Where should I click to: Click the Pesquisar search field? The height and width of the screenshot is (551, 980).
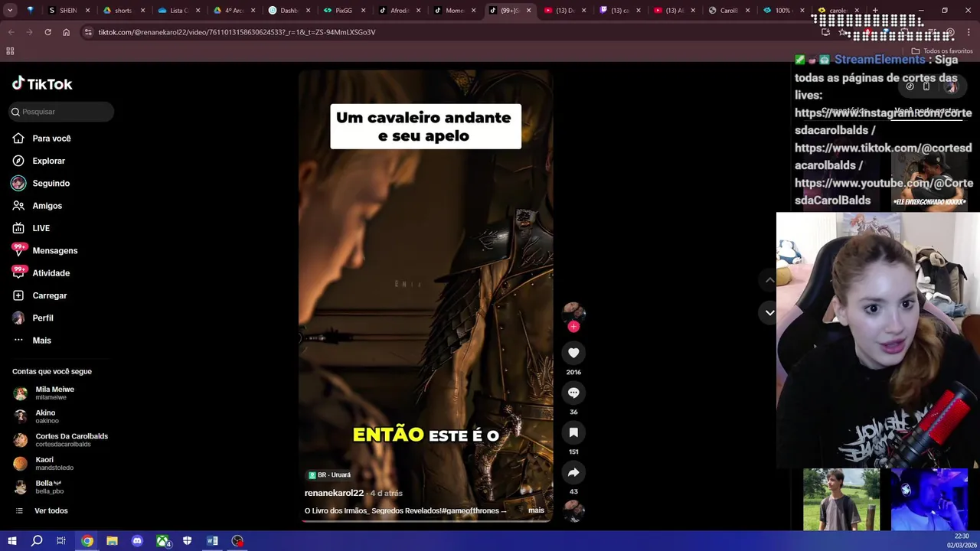pyautogui.click(x=61, y=112)
